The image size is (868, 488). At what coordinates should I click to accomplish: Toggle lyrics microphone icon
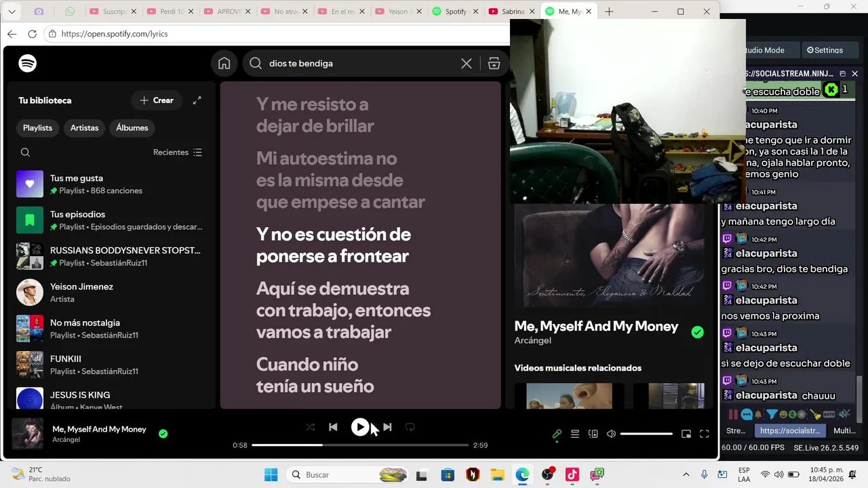[x=557, y=434]
